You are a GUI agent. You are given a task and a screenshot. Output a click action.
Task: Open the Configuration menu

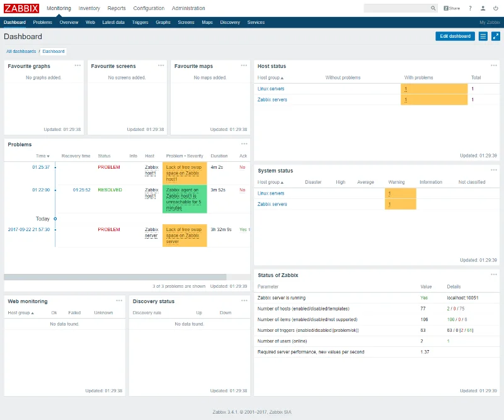(149, 8)
